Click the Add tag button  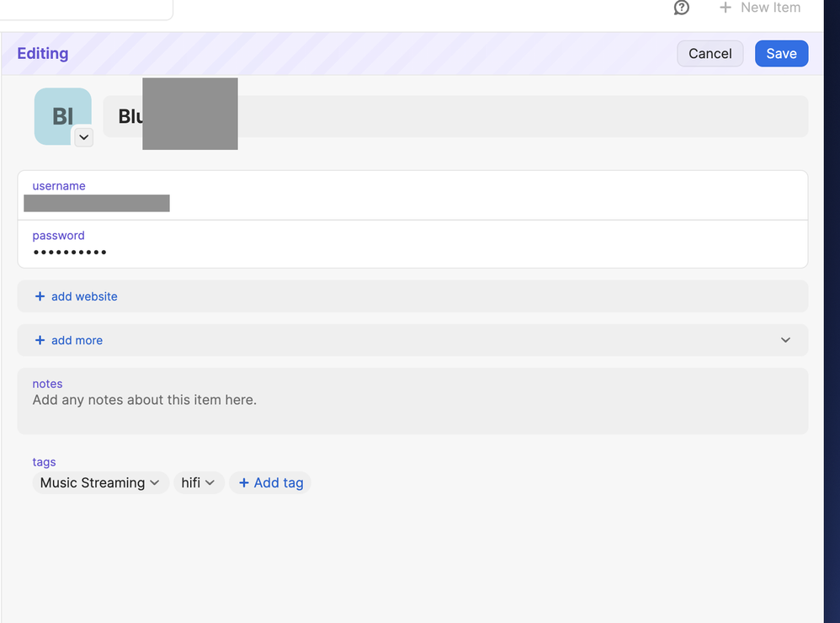click(270, 483)
